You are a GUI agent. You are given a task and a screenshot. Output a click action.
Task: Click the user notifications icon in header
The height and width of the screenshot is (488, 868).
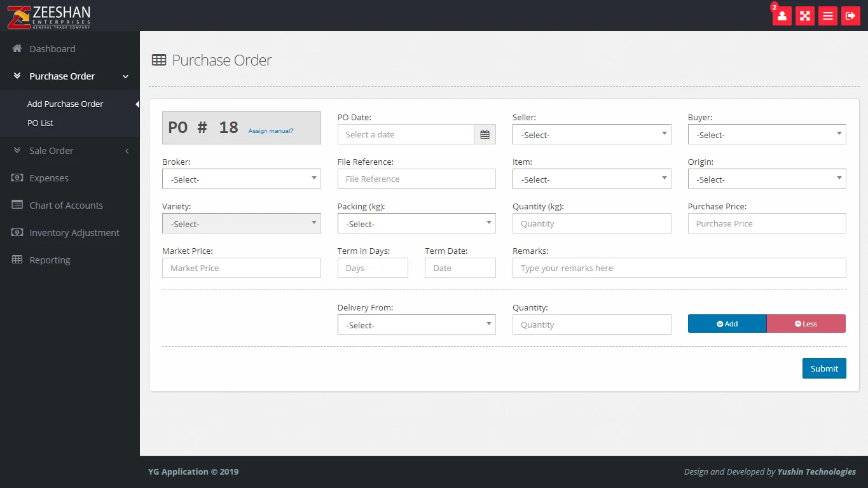click(782, 16)
